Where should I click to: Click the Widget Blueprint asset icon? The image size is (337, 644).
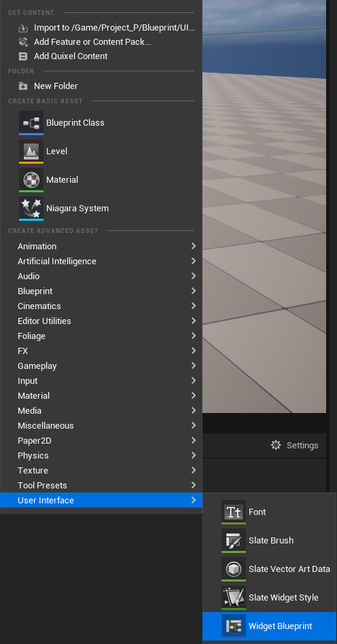(234, 626)
